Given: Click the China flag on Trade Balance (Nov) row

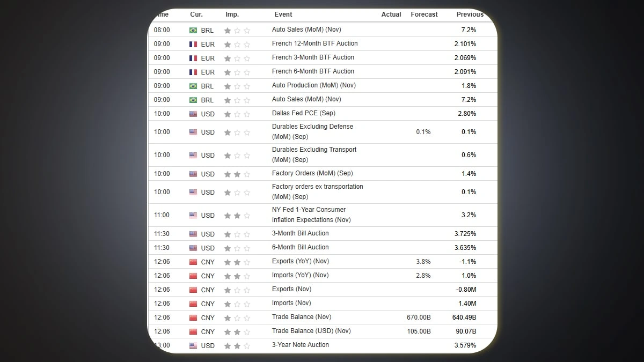Looking at the screenshot, I should tap(193, 318).
